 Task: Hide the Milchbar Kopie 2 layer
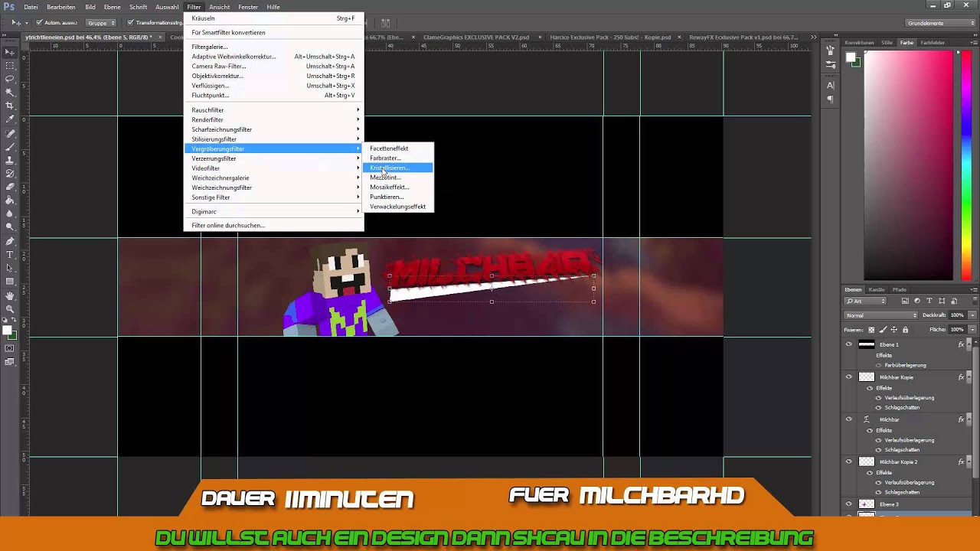pos(848,461)
